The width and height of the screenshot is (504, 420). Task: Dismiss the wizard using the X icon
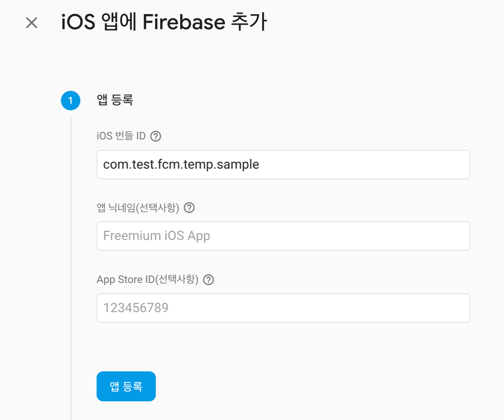pos(32,23)
